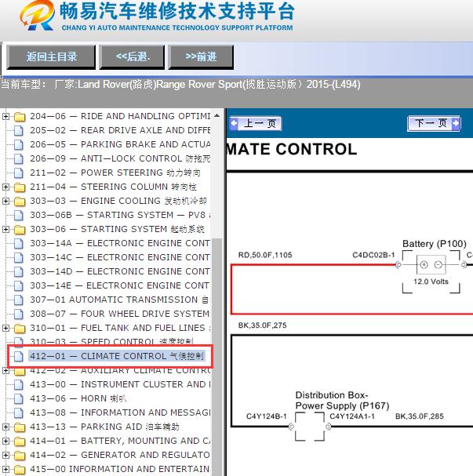The image size is (473, 476).
Task: Open 413-08 Information and Message entry
Action: 120,412
